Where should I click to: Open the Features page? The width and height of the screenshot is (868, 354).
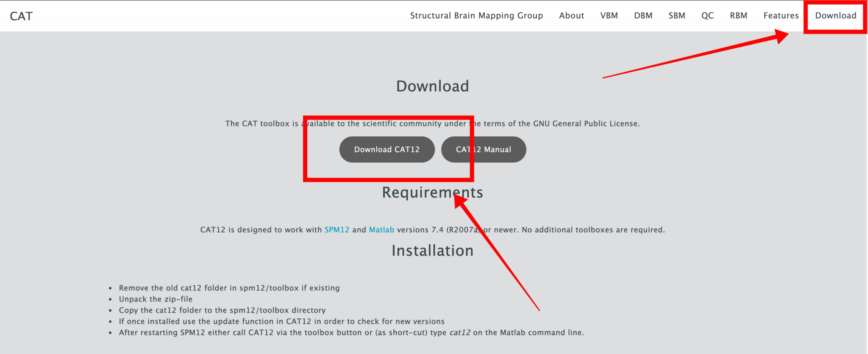pyautogui.click(x=781, y=16)
